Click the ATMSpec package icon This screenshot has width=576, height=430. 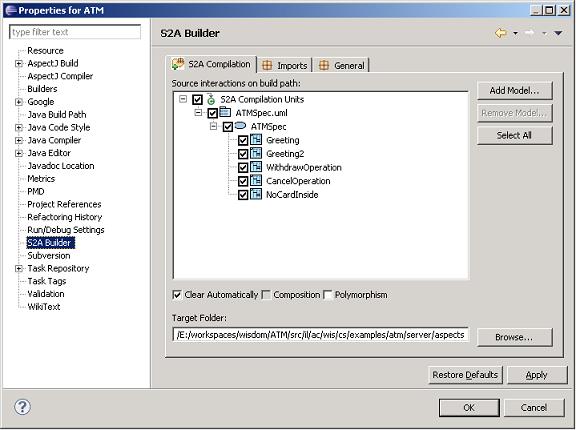click(240, 126)
